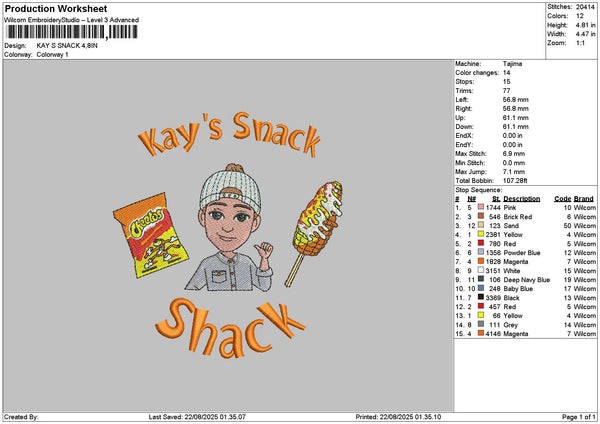This screenshot has width=600, height=424.
Task: Click the Shack embroidered text
Action: 230,328
